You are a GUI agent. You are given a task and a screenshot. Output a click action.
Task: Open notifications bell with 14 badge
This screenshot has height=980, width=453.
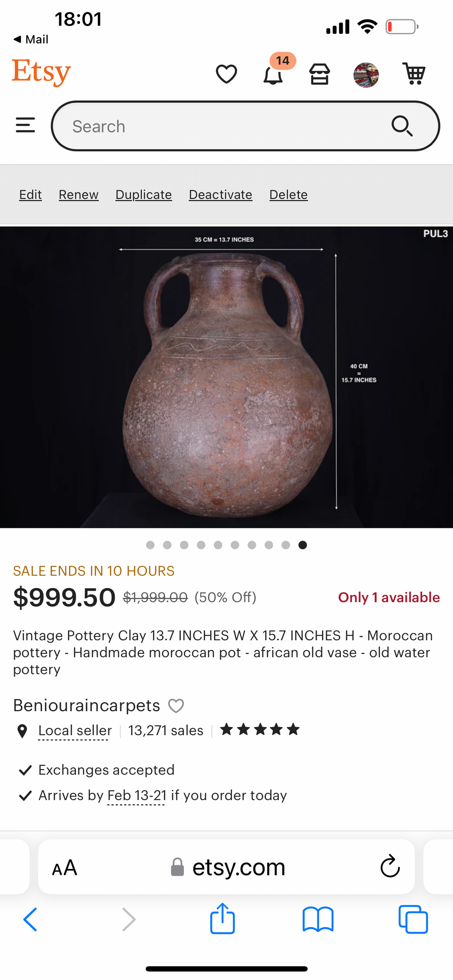[273, 74]
